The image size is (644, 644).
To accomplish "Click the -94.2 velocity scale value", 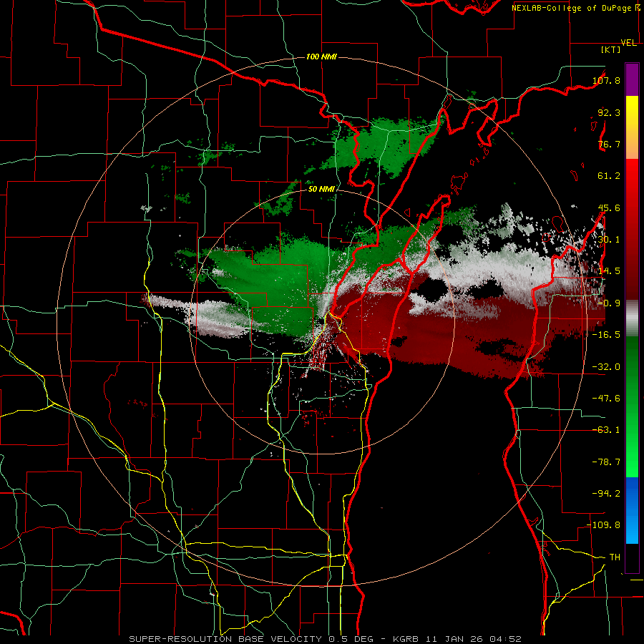I will (606, 494).
